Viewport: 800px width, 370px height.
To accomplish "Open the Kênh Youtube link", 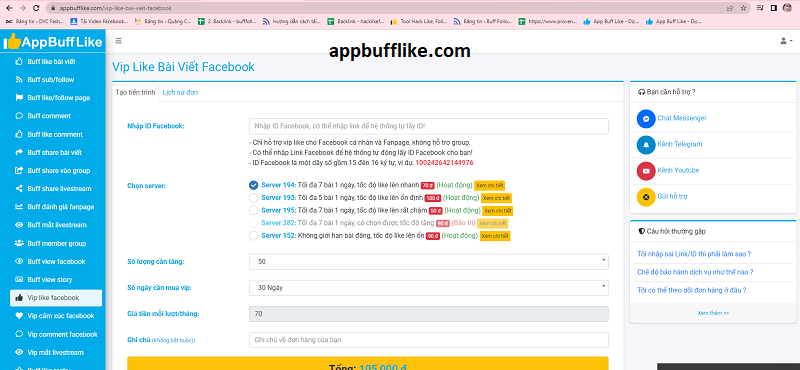I will [x=678, y=170].
